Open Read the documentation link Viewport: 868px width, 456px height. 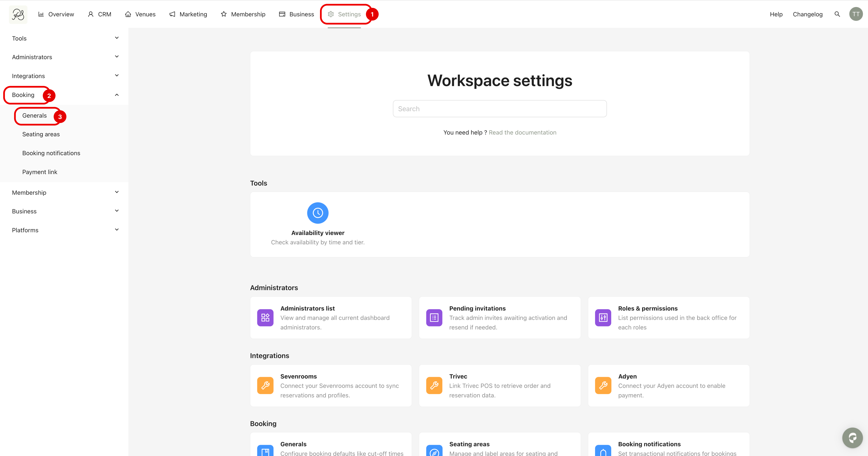(522, 133)
